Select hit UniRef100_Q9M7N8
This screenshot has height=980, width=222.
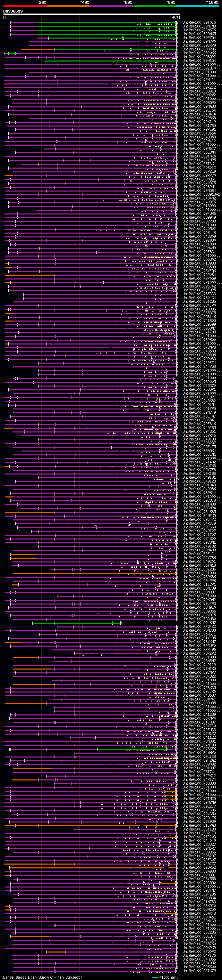pos(199,26)
